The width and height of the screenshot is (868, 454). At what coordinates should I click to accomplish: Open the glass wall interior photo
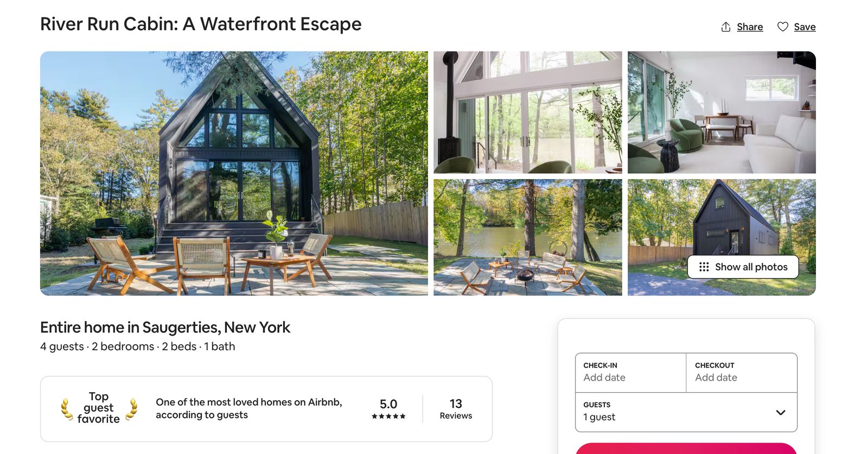click(x=527, y=112)
